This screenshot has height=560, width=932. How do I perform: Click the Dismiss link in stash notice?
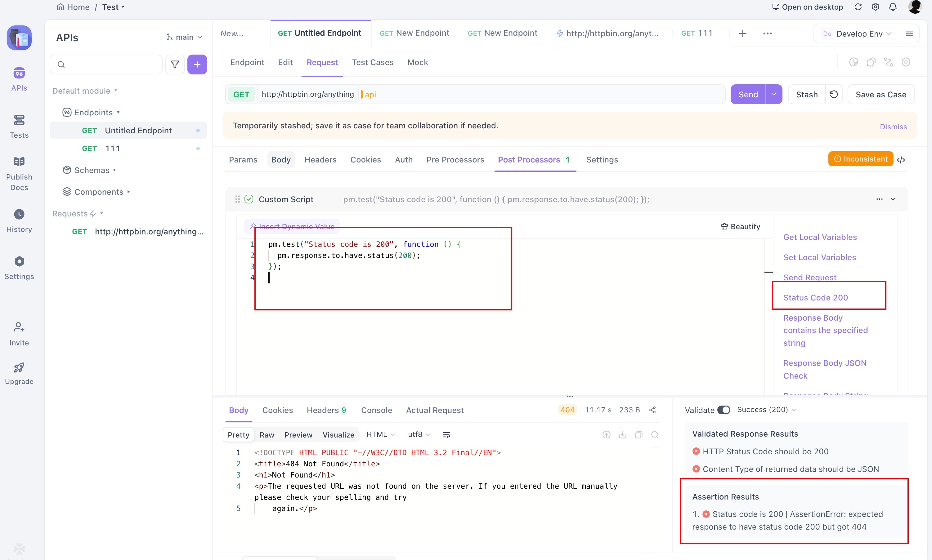click(x=893, y=127)
